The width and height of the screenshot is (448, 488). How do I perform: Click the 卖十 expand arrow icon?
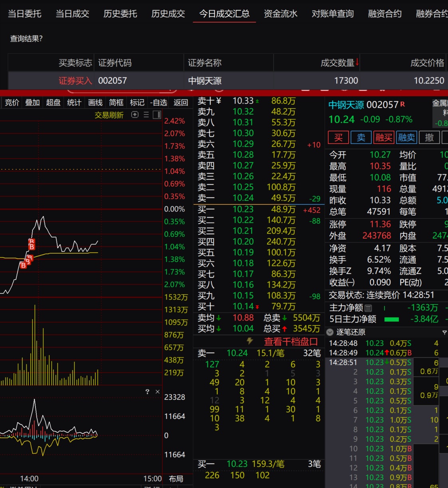pos(257,101)
